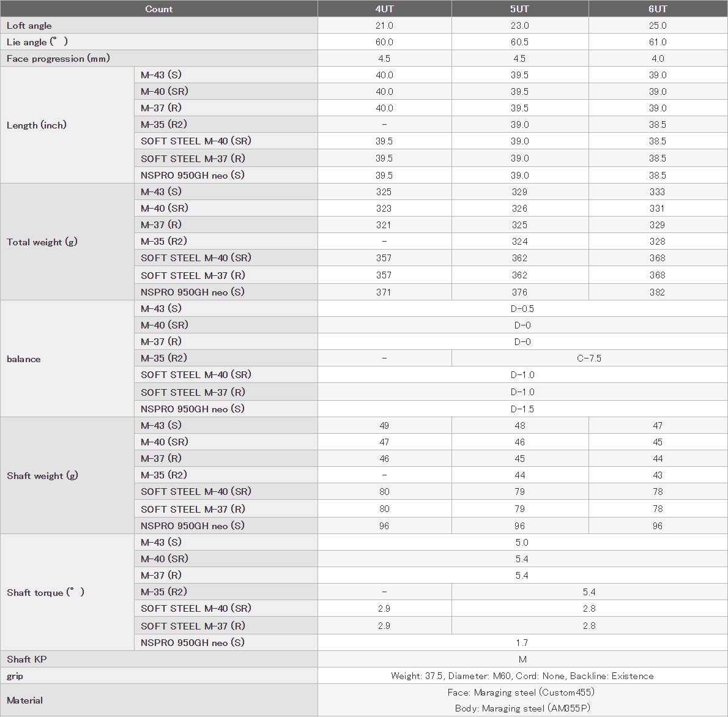Select the 4UT column header

[384, 9]
